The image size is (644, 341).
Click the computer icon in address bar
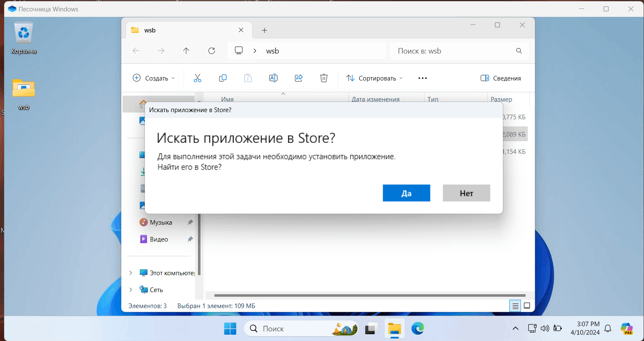[x=239, y=51]
